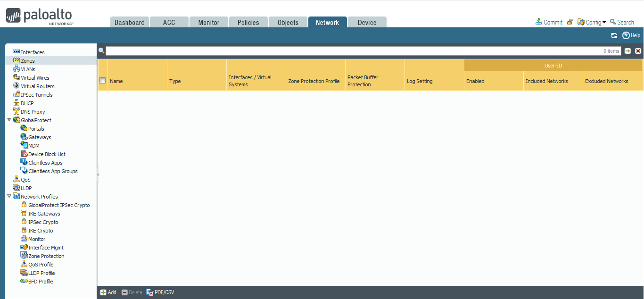Viewport: 644px width, 299px height.
Task: Switch to the Objects tab
Action: click(x=288, y=22)
